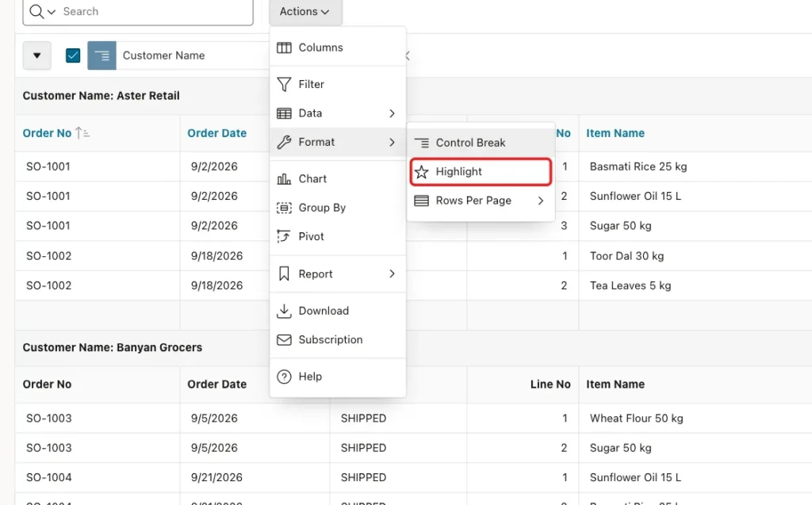
Task: Choose Filter from the Actions menu
Action: (x=338, y=84)
